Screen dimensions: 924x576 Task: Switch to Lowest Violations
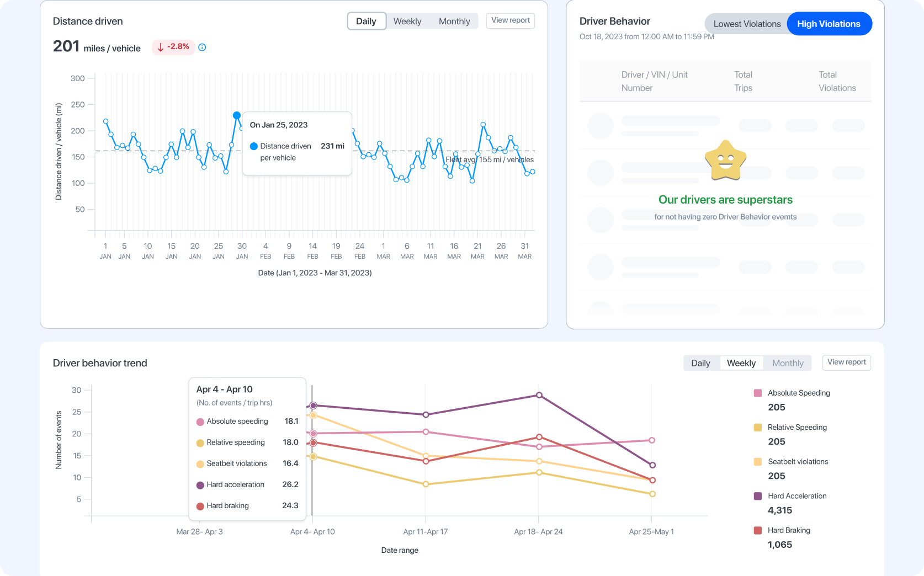[x=747, y=24]
